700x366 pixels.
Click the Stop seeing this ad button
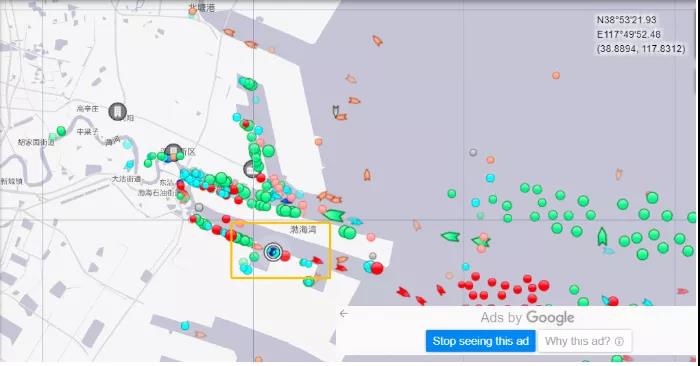(480, 341)
